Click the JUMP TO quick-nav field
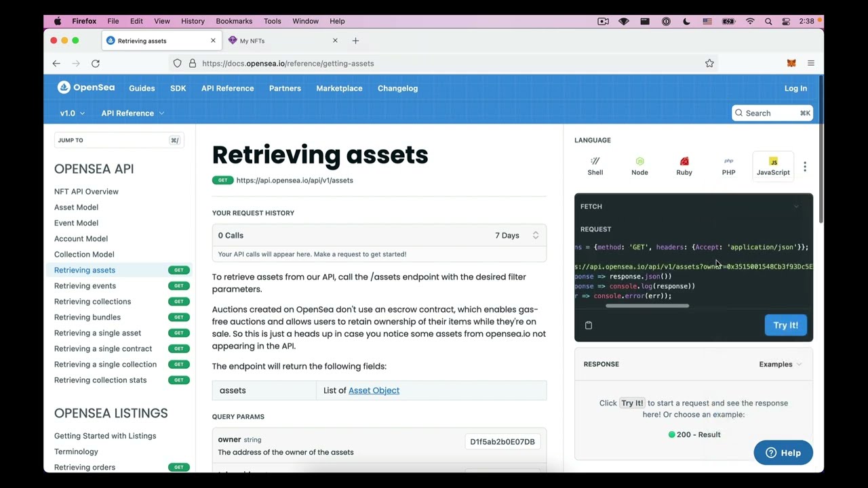This screenshot has height=488, width=868. click(x=119, y=140)
